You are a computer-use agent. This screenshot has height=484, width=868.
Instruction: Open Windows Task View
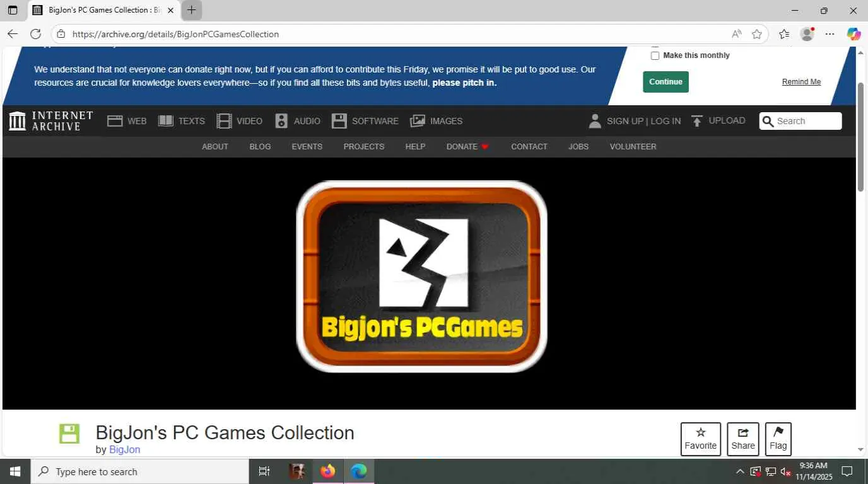264,471
